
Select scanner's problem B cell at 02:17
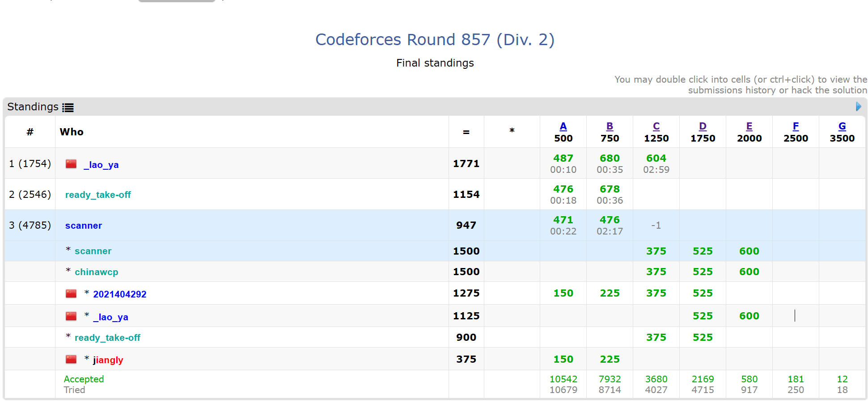(610, 225)
